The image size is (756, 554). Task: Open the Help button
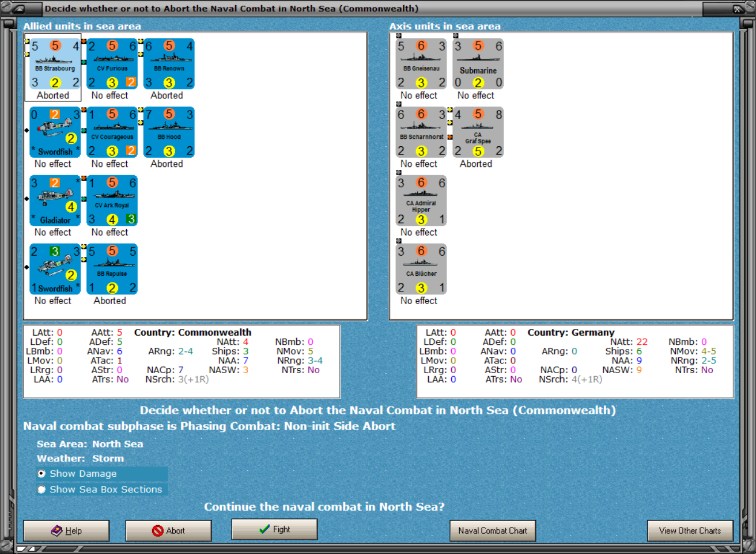tap(66, 530)
